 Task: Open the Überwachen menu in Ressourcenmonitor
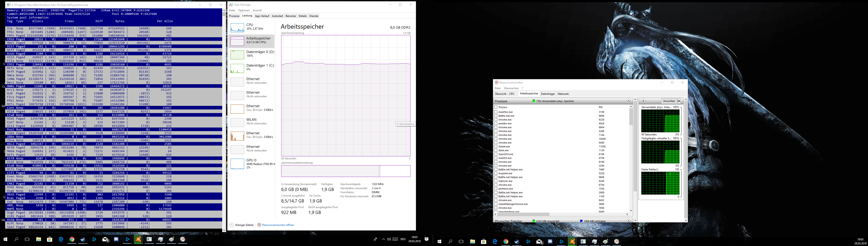511,88
